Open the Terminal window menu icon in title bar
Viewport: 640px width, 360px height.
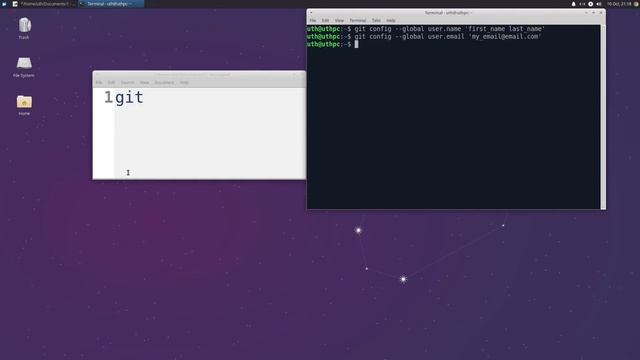[x=311, y=13]
